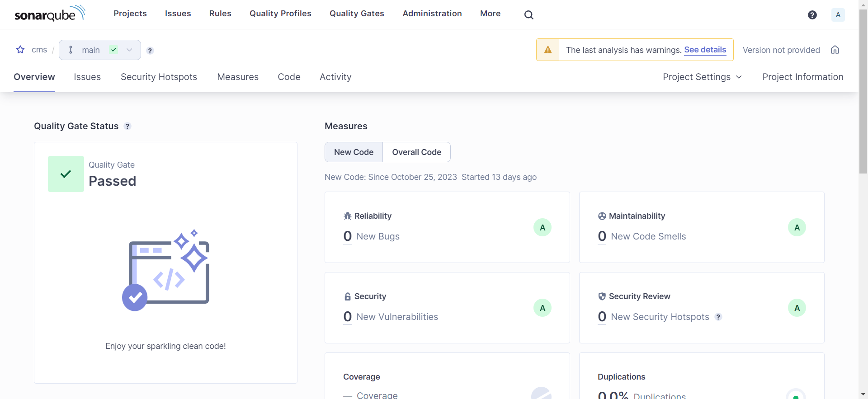Open the 0 New Vulnerabilities count
Viewport: 868px width, 399px height.
coord(347,317)
